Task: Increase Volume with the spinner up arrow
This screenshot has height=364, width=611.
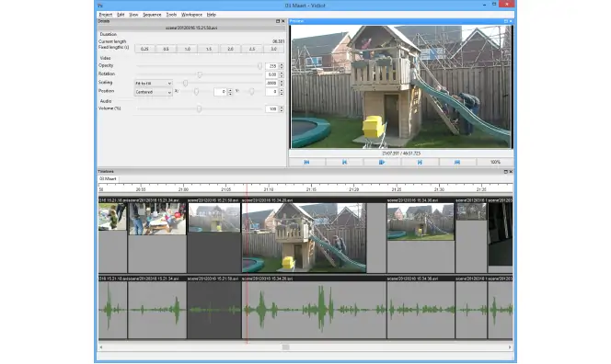Action: (x=282, y=108)
